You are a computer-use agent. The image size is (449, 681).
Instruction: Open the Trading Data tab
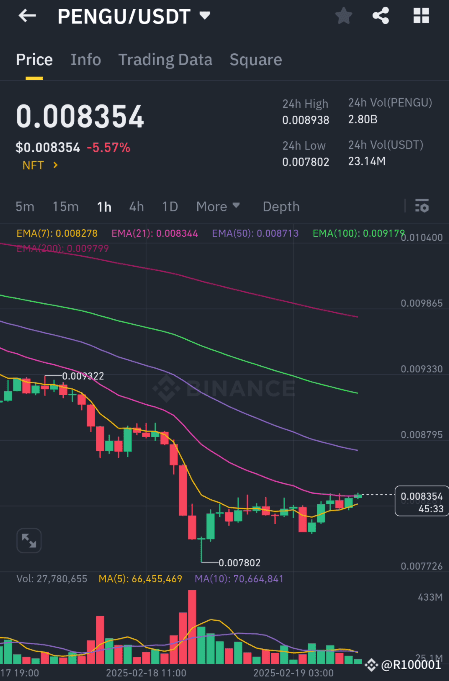(165, 60)
